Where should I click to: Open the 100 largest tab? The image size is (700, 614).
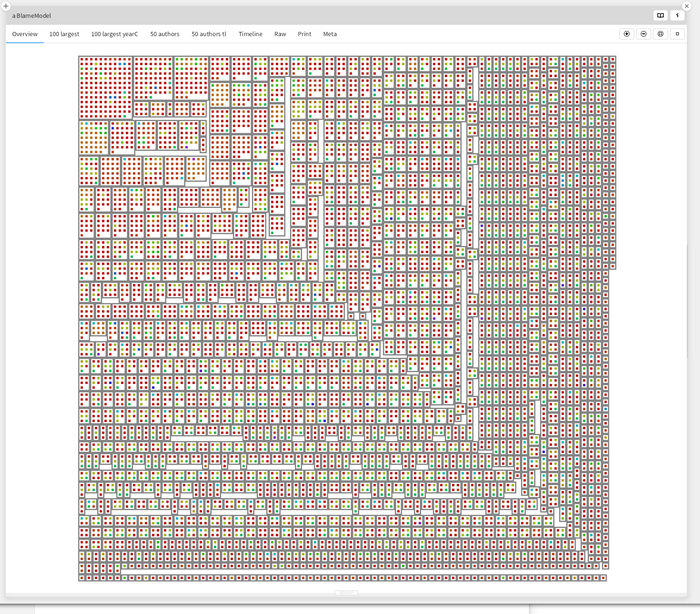(x=64, y=34)
